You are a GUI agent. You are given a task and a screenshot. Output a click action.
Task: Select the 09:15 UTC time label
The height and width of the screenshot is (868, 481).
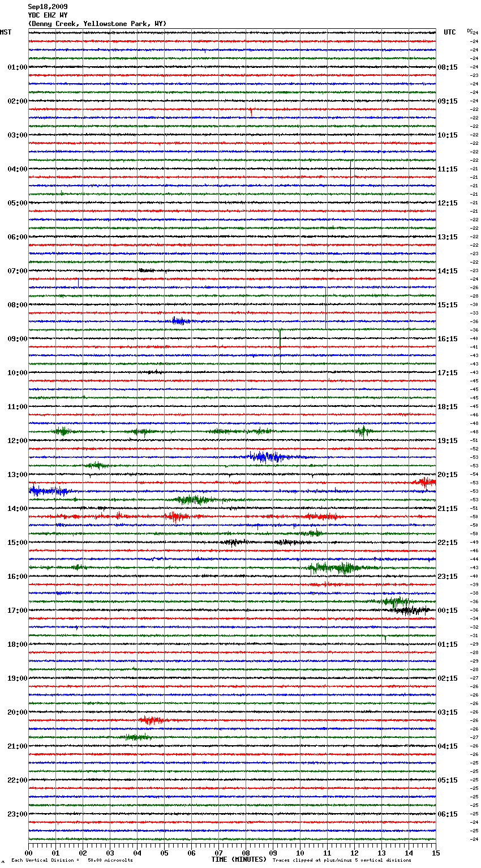[x=448, y=101]
